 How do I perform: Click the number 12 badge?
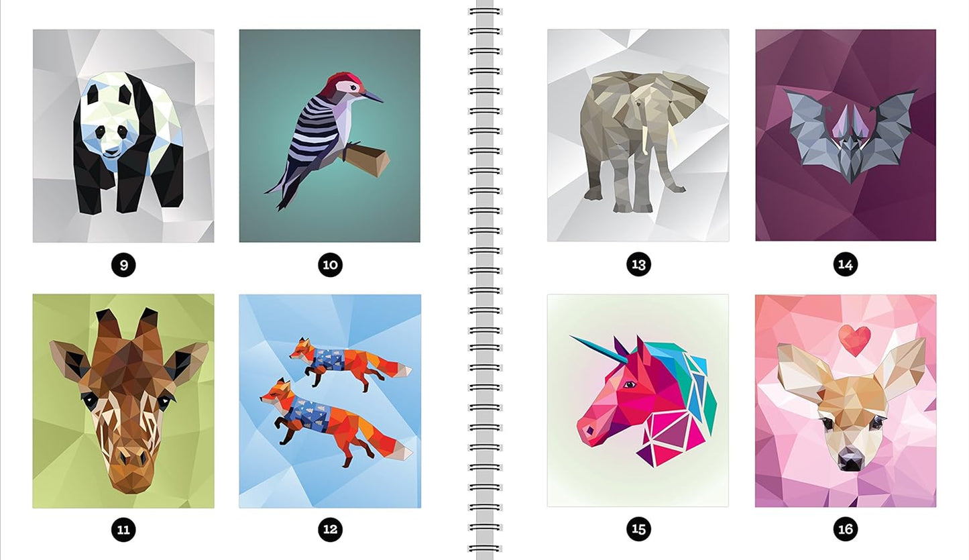tap(330, 530)
